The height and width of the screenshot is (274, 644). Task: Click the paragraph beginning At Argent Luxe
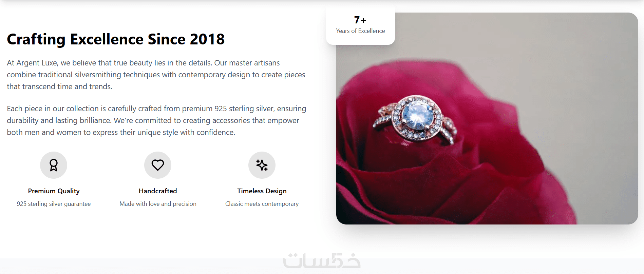156,75
